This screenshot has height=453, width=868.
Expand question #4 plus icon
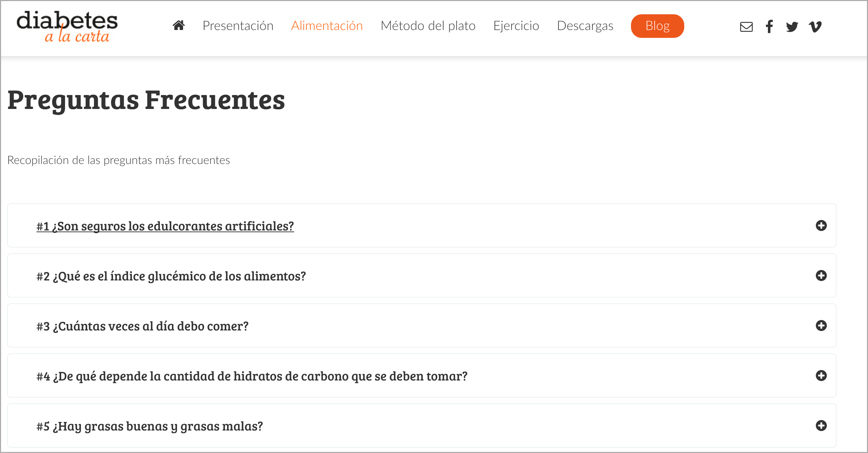(821, 375)
